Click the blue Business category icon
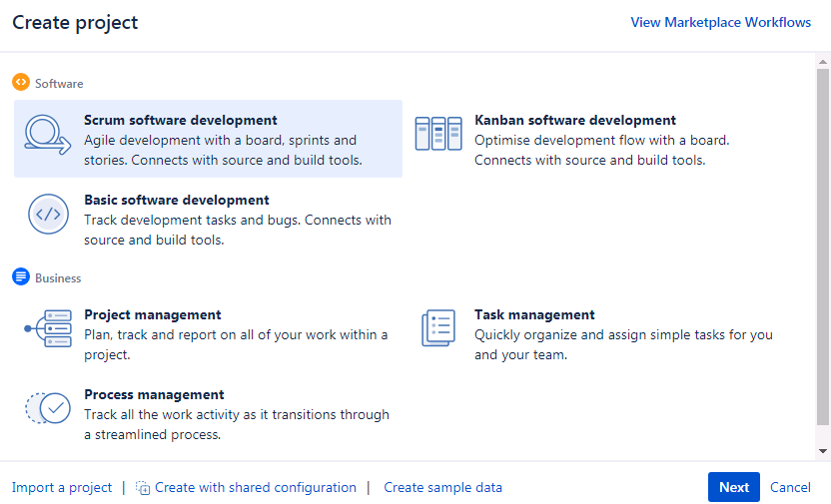The width and height of the screenshot is (831, 504). pyautogui.click(x=21, y=276)
